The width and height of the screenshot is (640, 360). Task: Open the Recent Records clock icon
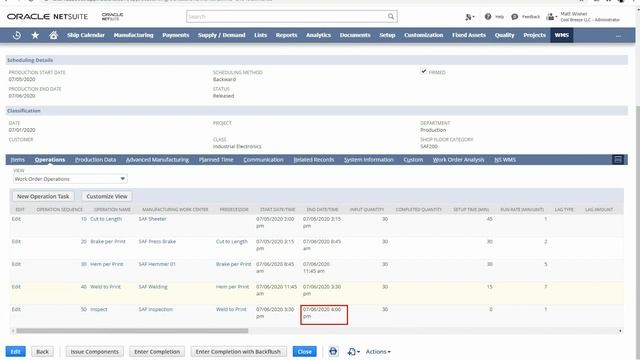(17, 35)
